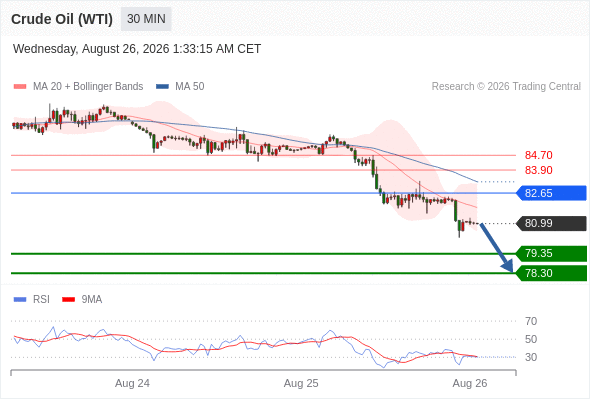Click the 'MA 50' legend label
Viewport: 590px width, 400px height.
[x=190, y=87]
